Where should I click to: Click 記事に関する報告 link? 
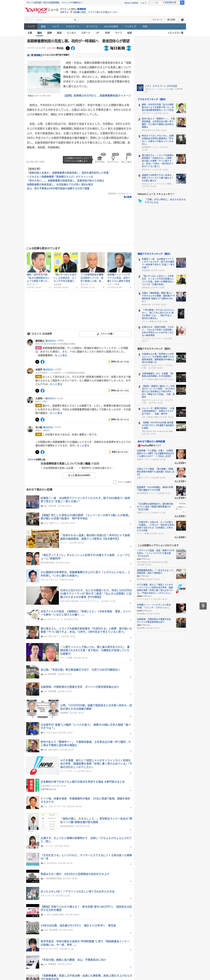36,162
